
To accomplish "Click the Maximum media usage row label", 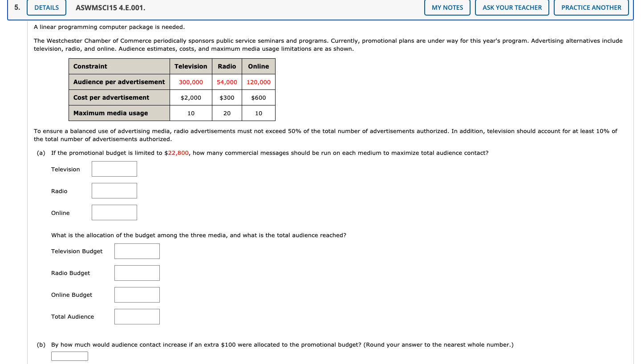I will (x=110, y=113).
